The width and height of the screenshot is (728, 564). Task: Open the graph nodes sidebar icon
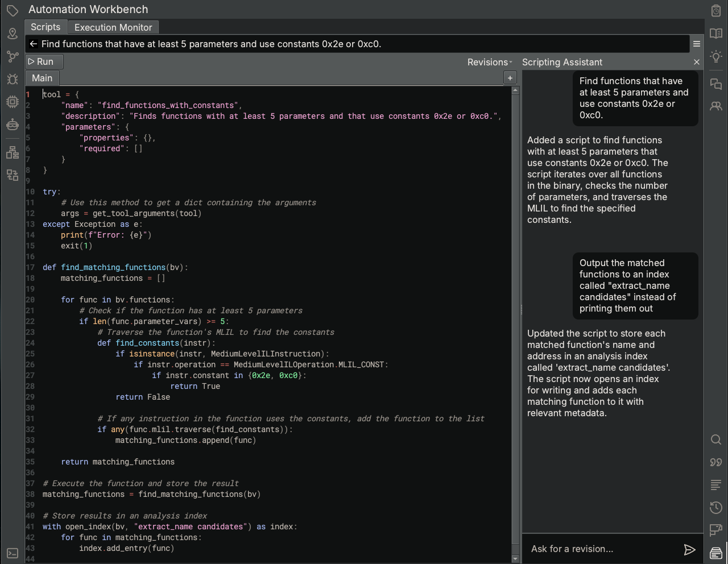[13, 56]
